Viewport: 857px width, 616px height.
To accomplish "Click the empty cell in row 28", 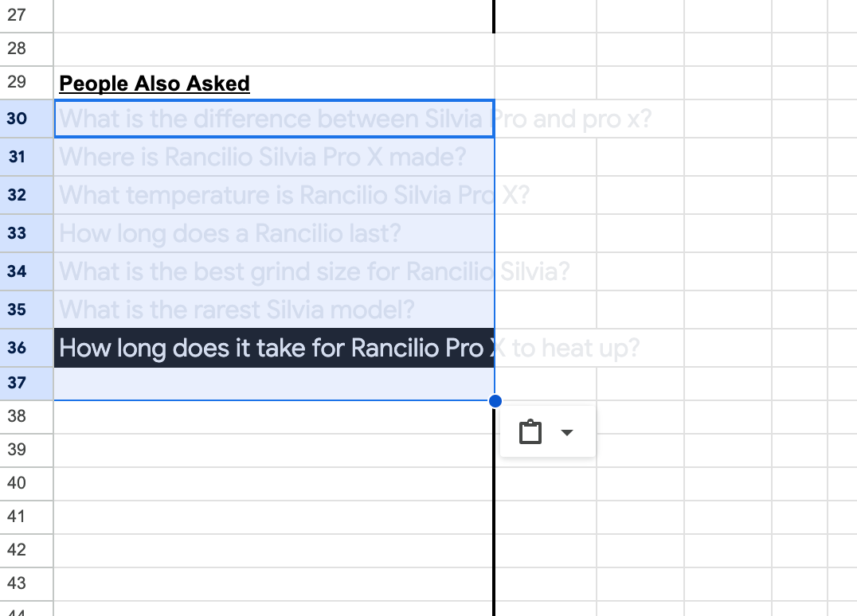I will point(274,49).
